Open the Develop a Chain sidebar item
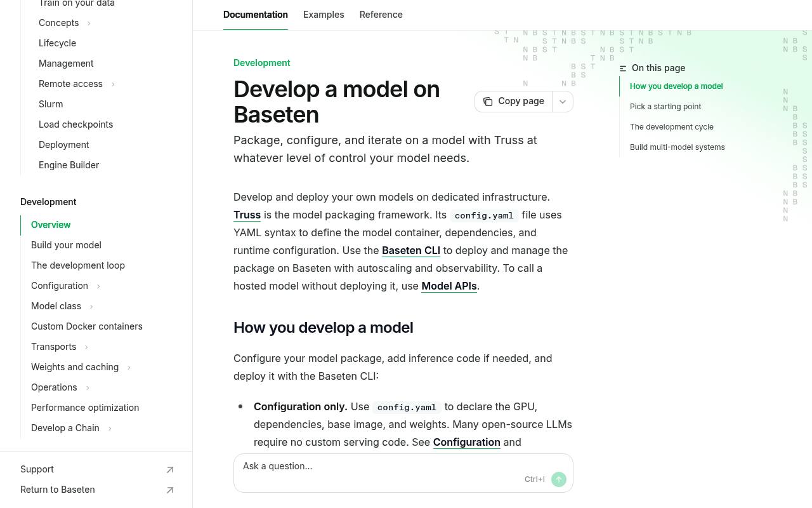 click(65, 428)
